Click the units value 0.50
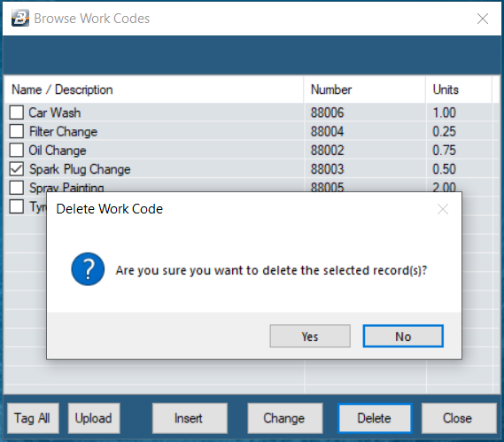Viewport: 504px width, 442px height. (445, 169)
